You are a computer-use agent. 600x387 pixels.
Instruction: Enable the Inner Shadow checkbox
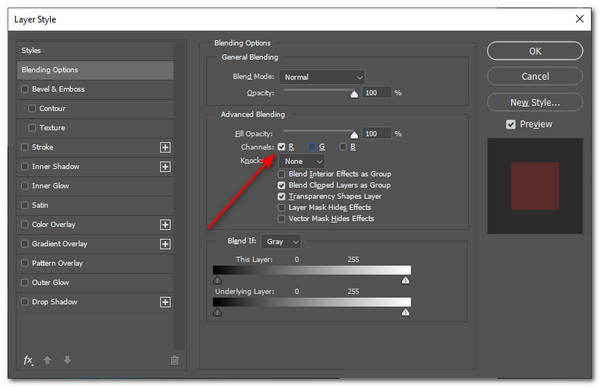(25, 166)
